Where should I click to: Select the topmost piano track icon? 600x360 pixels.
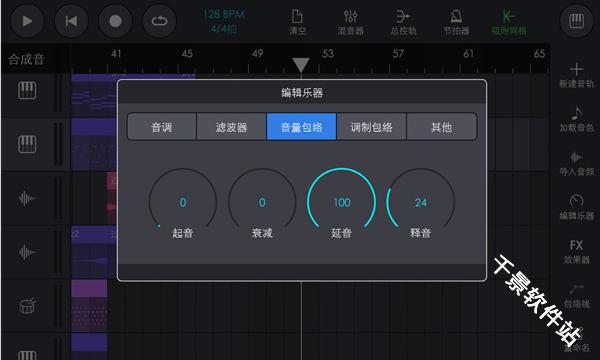click(x=27, y=91)
